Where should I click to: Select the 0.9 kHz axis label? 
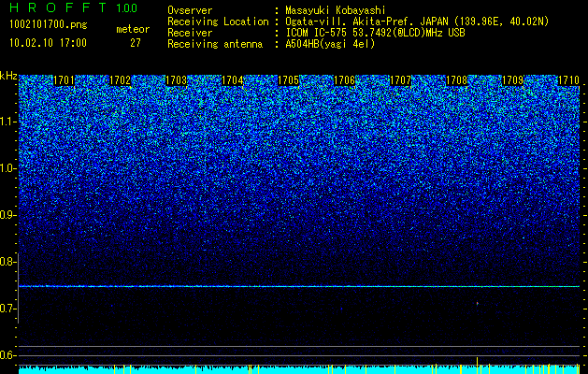(x=7, y=215)
